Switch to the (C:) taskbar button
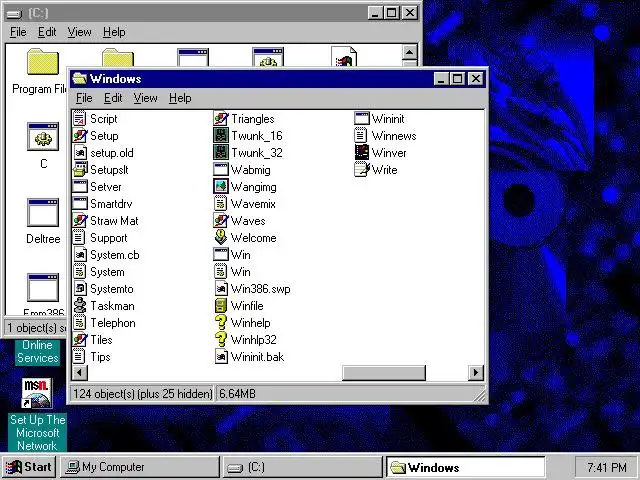Screen dimensions: 640x480 302,467
